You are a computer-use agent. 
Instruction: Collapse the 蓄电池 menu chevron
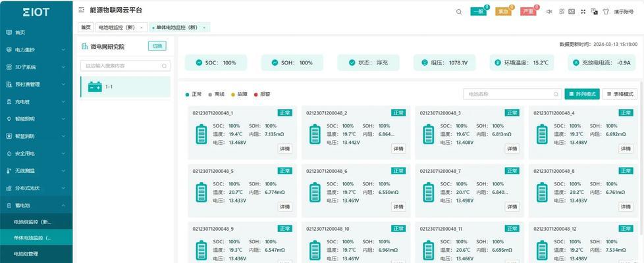[63, 205]
